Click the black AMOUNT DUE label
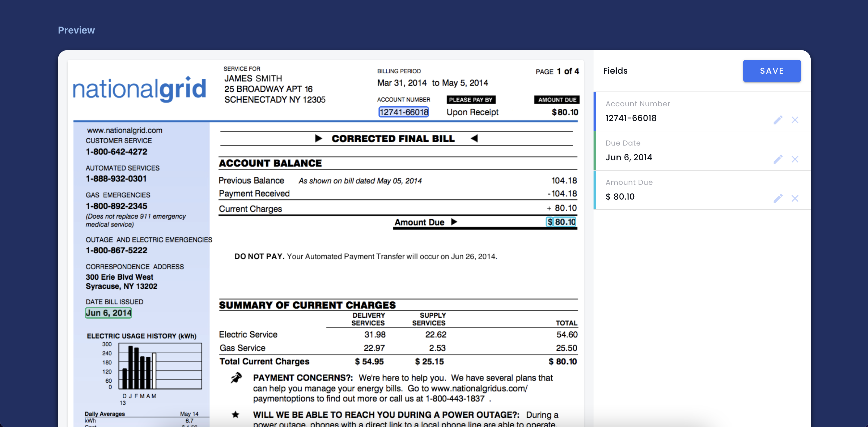Viewport: 868px width, 427px height. point(557,100)
